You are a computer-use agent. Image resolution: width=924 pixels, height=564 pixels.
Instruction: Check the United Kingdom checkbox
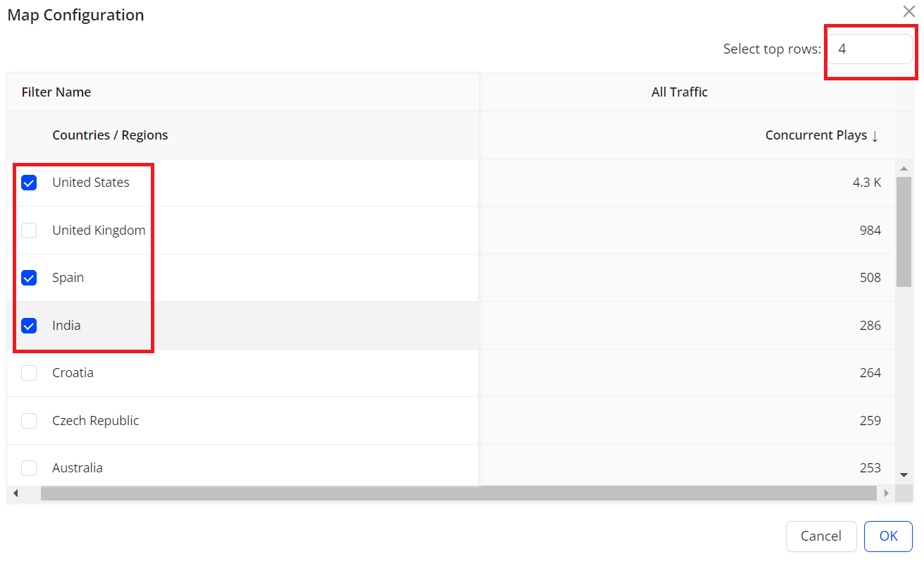[29, 231]
